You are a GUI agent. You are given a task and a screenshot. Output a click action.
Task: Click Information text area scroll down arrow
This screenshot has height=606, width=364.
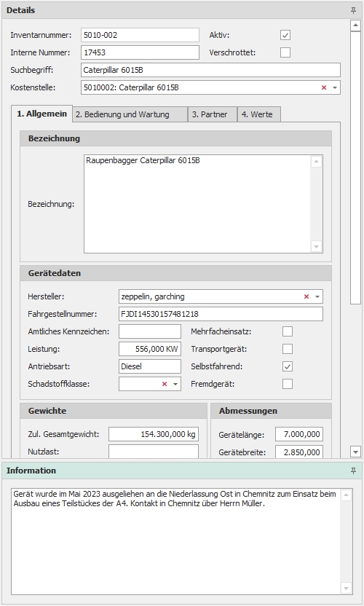(347, 589)
